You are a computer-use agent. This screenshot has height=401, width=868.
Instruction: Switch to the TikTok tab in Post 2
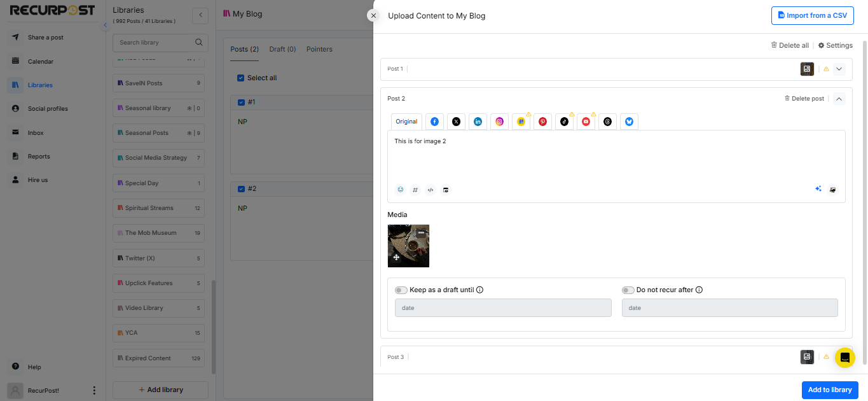(565, 122)
